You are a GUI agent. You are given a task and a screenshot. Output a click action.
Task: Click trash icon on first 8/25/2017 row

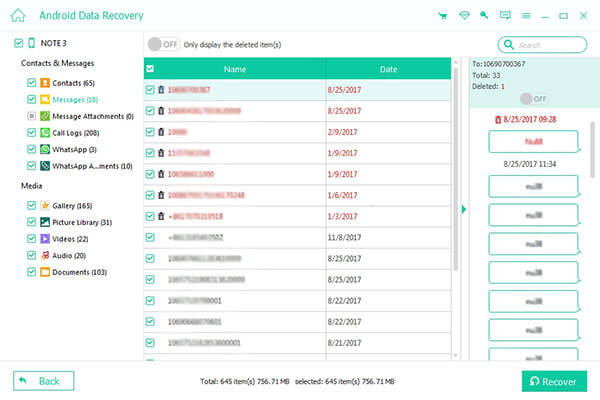click(161, 90)
